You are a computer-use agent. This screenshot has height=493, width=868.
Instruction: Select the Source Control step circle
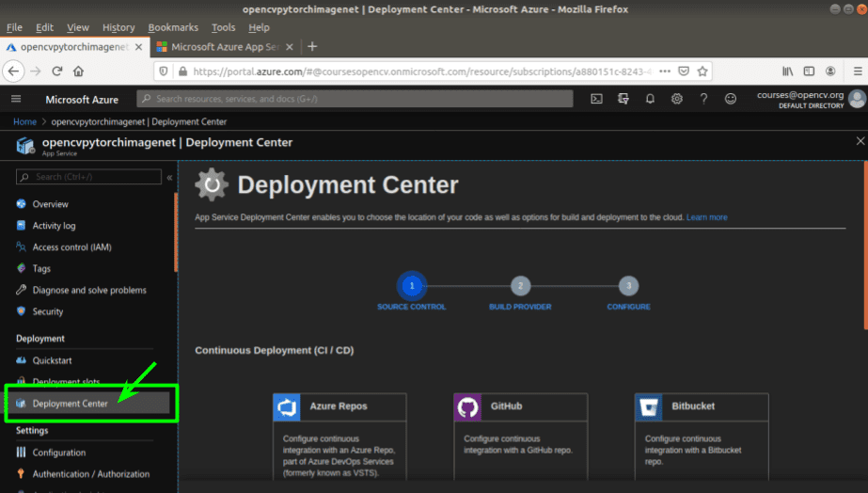pyautogui.click(x=411, y=286)
